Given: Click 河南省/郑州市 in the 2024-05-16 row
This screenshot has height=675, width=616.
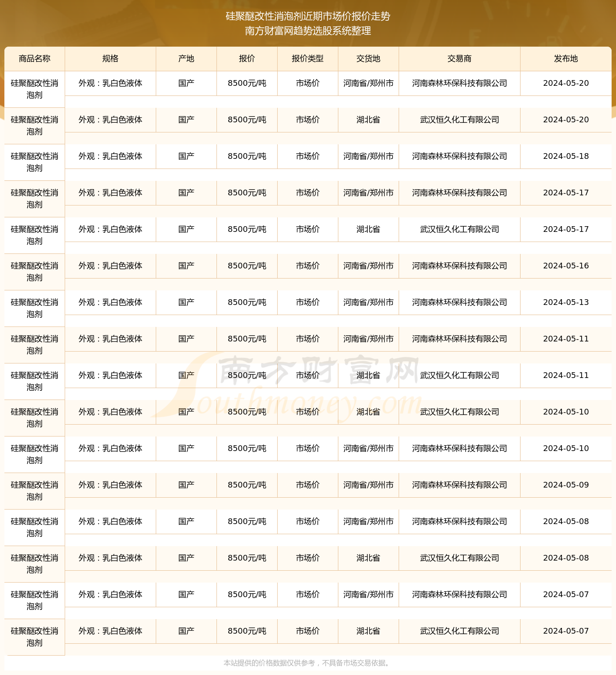Looking at the screenshot, I should [368, 266].
